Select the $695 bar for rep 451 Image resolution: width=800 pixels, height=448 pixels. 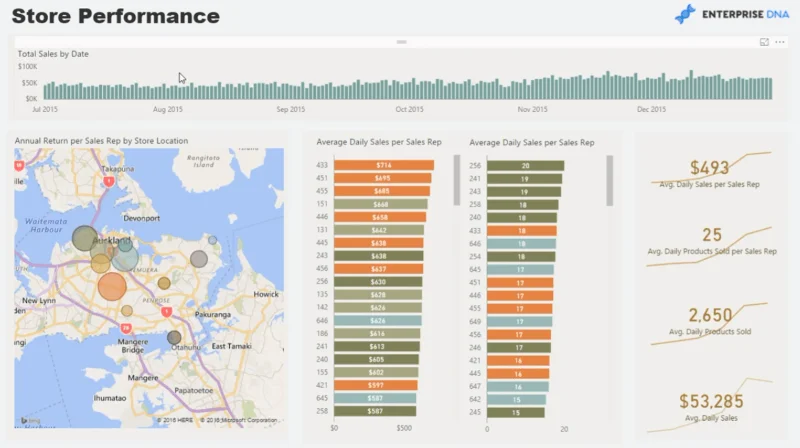pyautogui.click(x=383, y=178)
